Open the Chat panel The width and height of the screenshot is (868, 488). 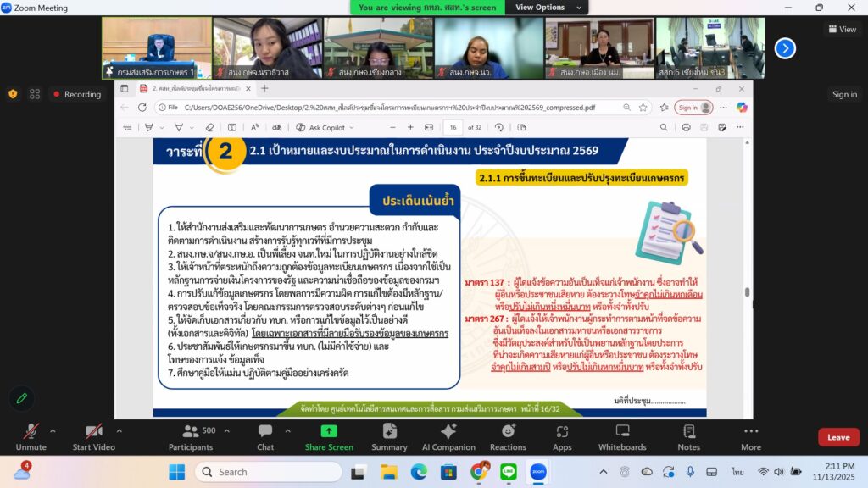click(x=265, y=435)
